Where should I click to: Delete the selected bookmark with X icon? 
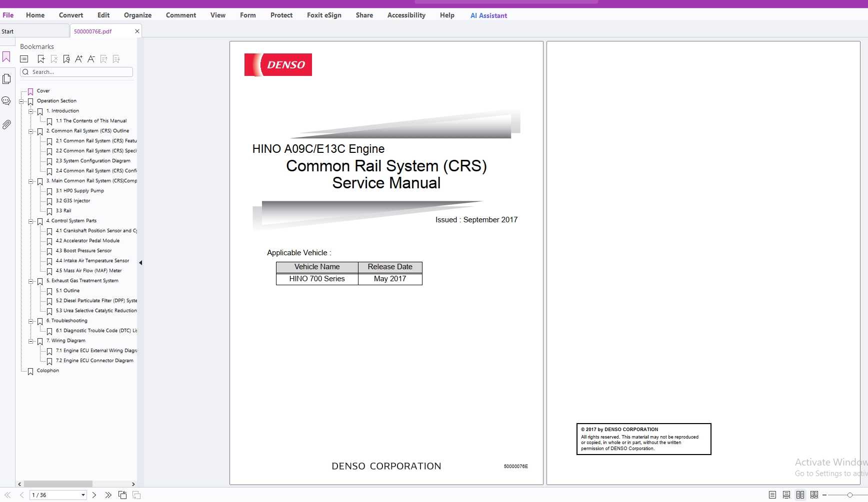[x=54, y=59]
